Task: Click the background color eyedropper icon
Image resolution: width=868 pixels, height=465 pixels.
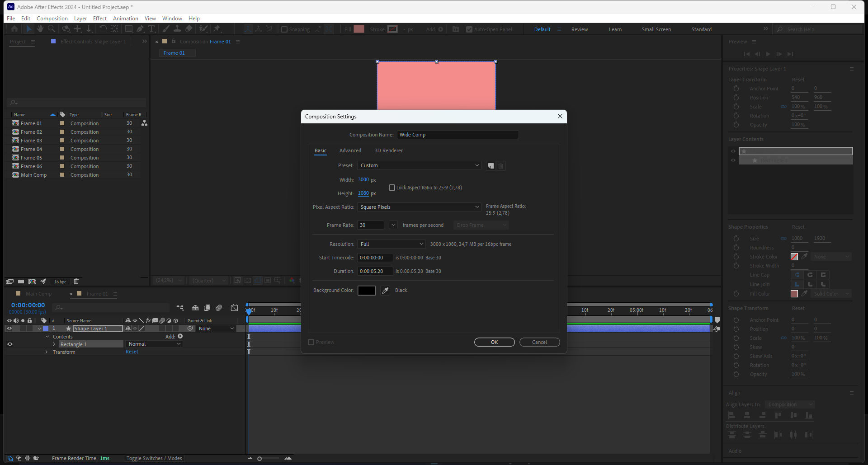Action: tap(385, 291)
